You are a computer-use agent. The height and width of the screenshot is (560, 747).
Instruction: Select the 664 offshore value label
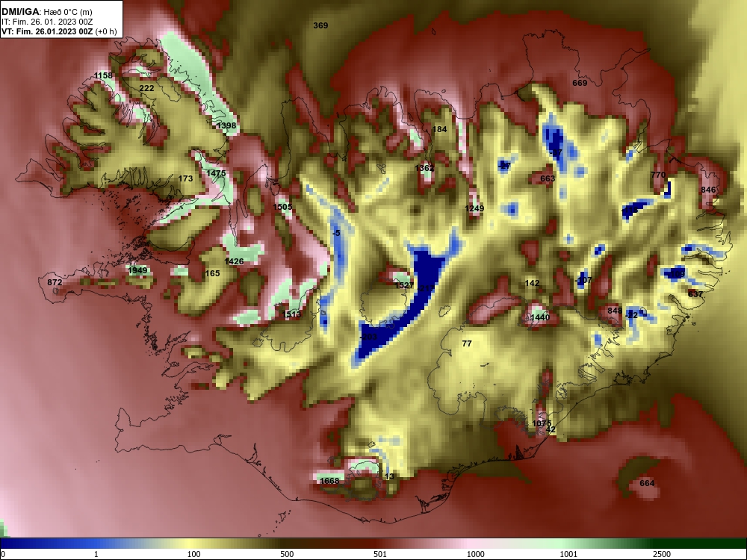pyautogui.click(x=647, y=483)
